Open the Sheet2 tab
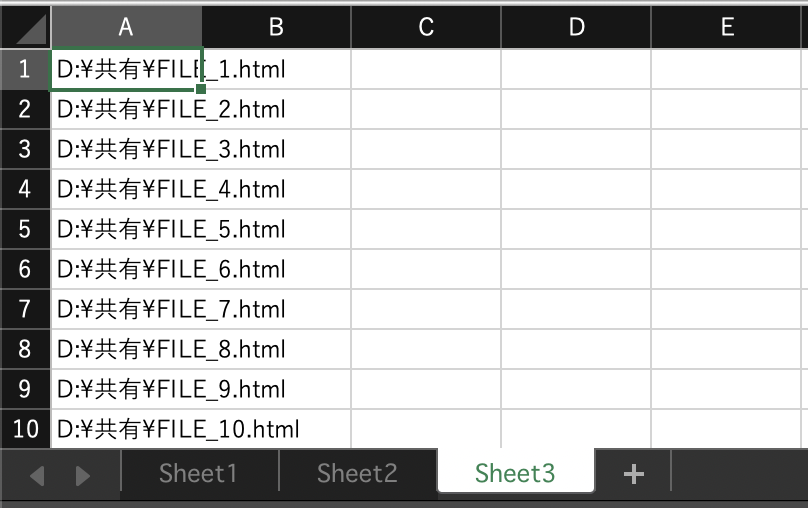 tap(357, 473)
